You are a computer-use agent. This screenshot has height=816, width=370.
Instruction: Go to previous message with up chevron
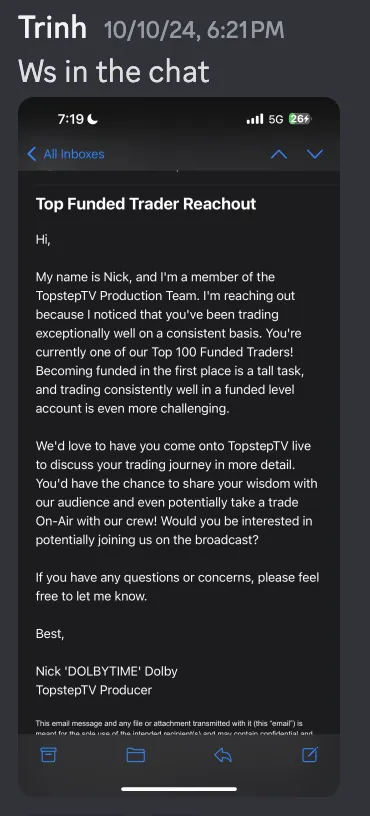(279, 154)
